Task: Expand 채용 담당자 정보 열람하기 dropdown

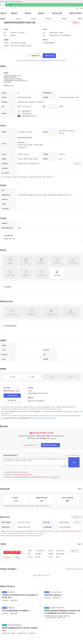Action: (50, 445)
